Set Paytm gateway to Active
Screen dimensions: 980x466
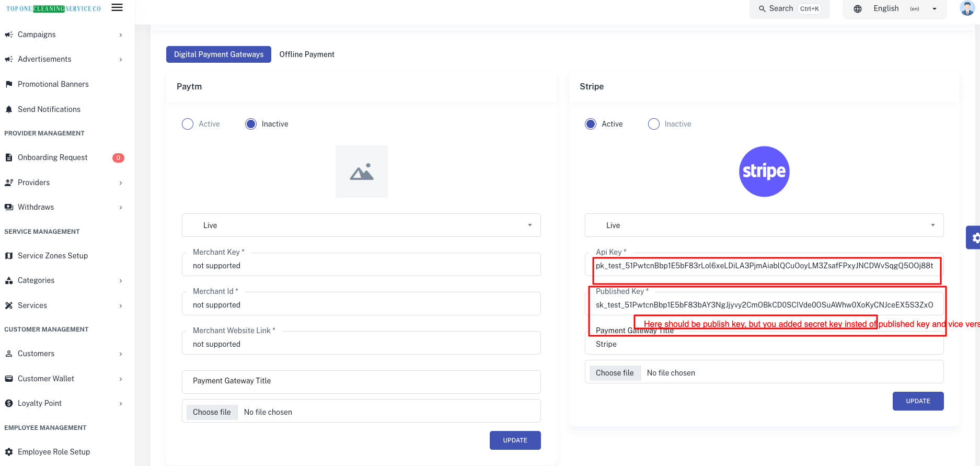coord(188,124)
